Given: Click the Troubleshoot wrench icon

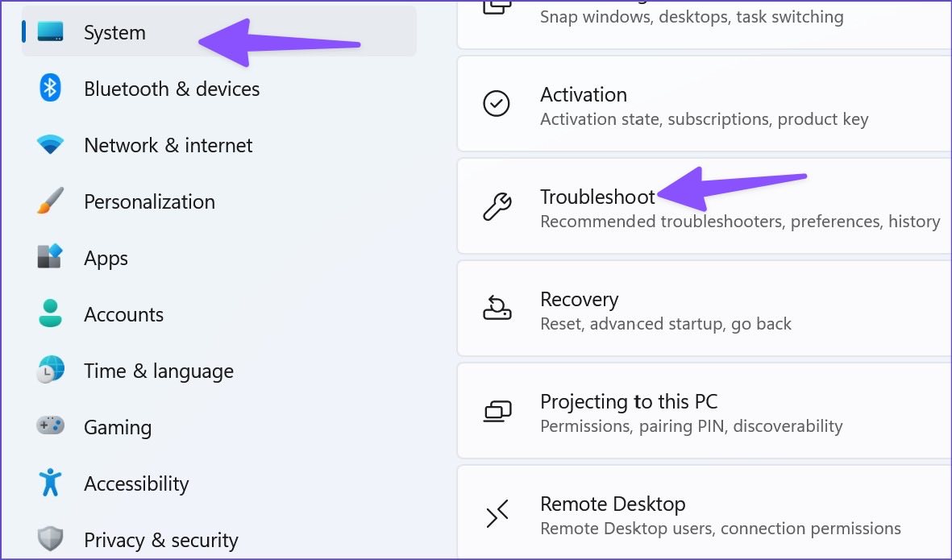Looking at the screenshot, I should [x=497, y=207].
